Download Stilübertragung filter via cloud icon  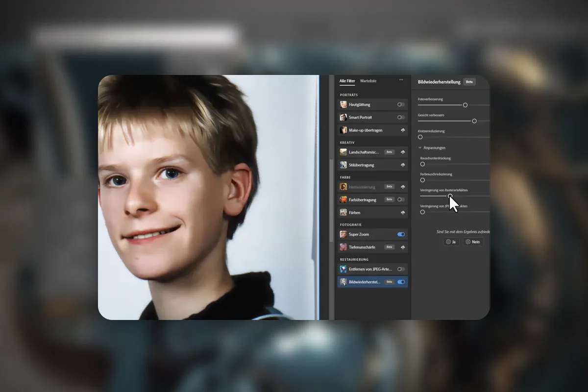pos(403,165)
